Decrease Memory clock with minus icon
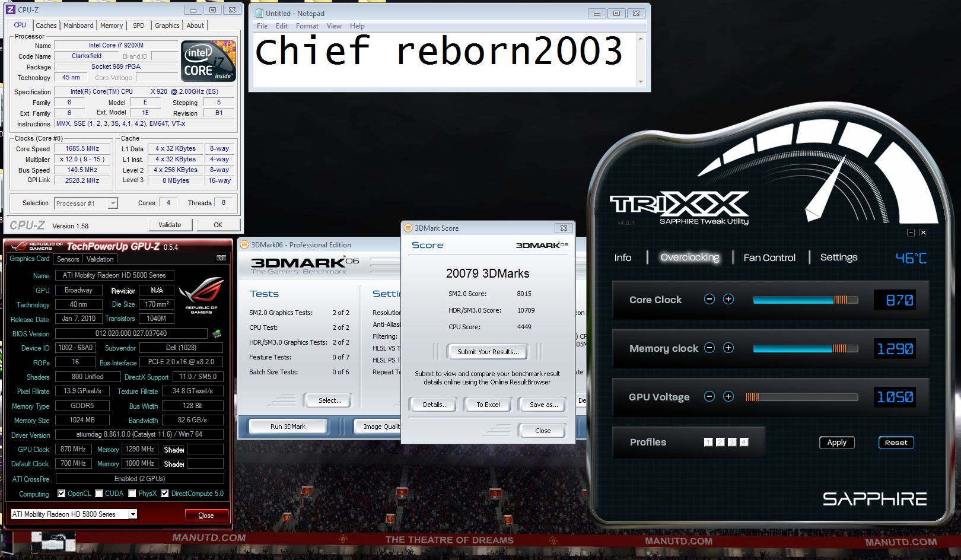This screenshot has width=961, height=560. pos(709,348)
